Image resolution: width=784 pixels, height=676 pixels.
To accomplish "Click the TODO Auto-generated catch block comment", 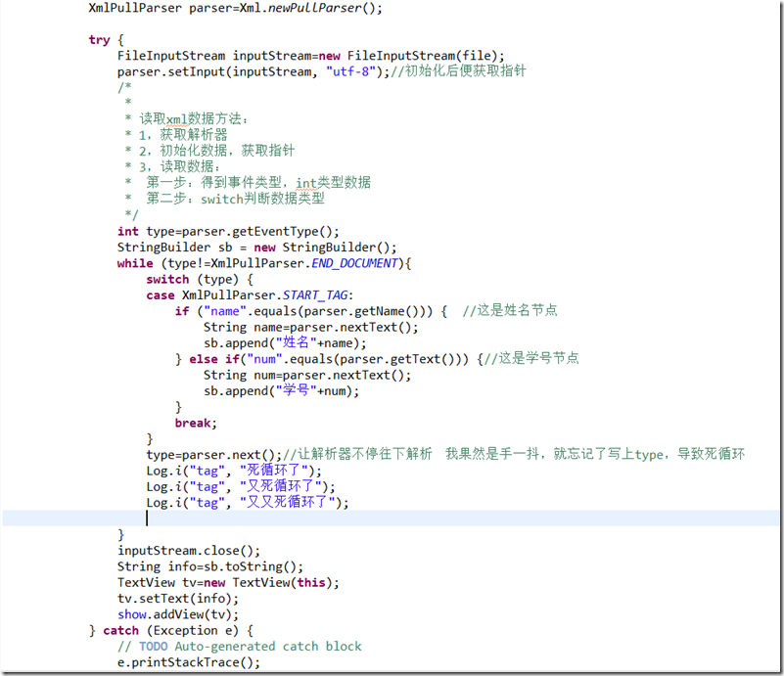I will pyautogui.click(x=239, y=646).
